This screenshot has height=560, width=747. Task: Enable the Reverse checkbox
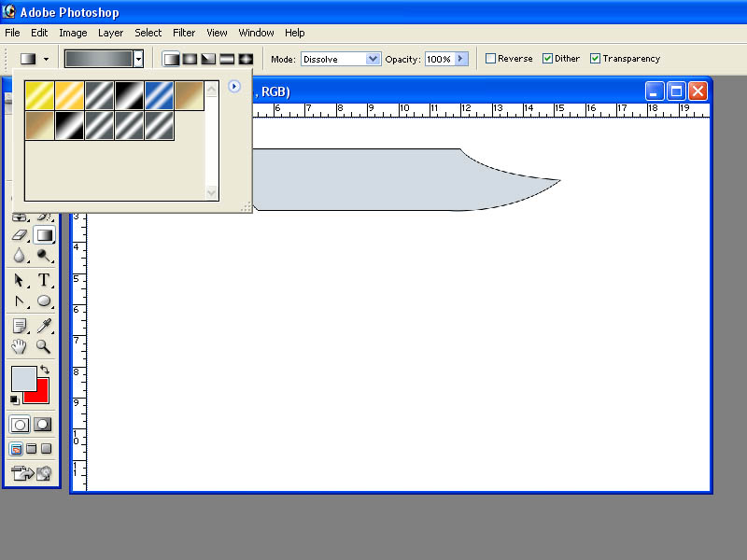pos(490,59)
